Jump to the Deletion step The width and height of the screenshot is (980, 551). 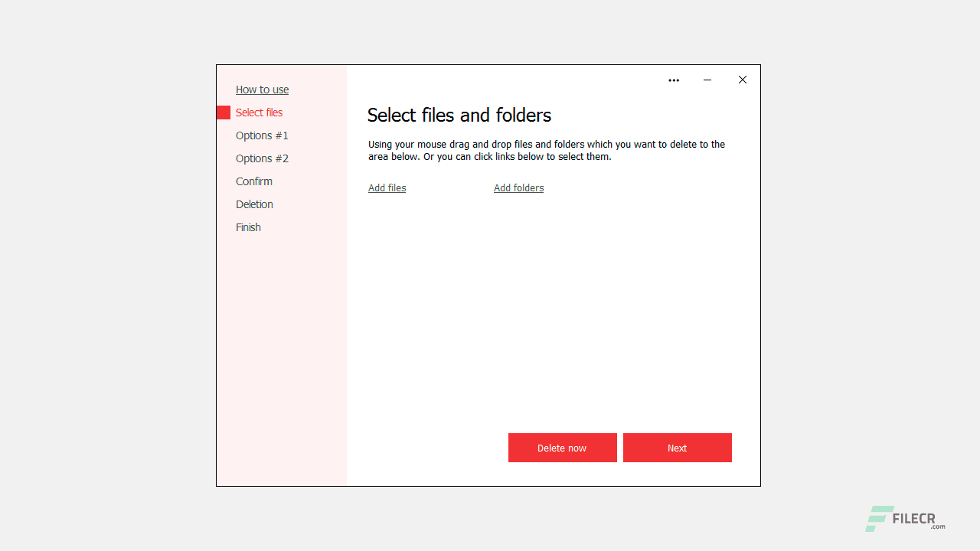click(x=254, y=204)
